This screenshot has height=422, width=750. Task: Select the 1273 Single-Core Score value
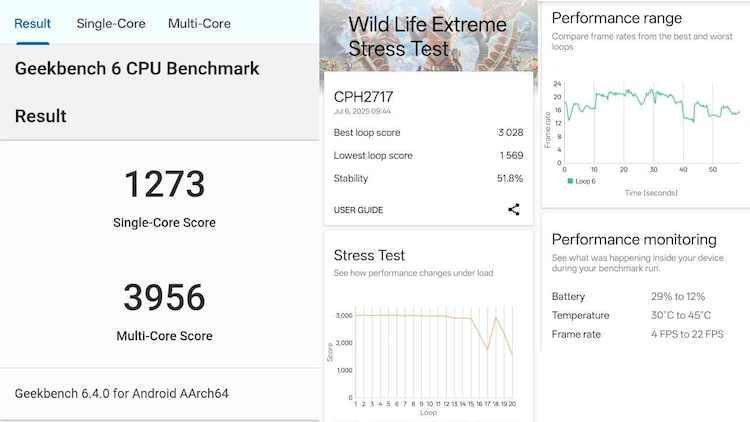pos(164,185)
